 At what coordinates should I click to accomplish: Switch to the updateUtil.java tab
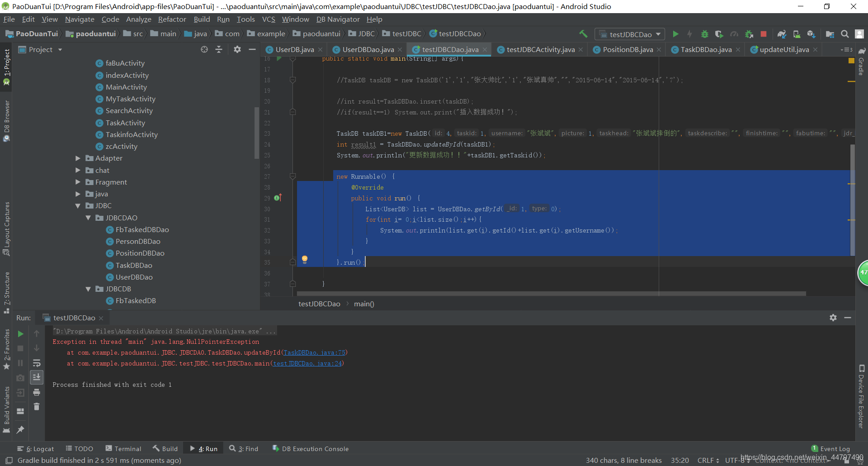784,49
